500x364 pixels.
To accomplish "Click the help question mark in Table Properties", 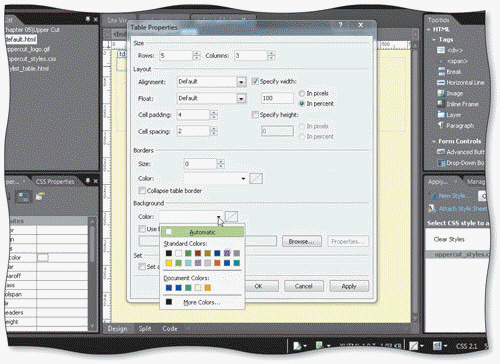I will [x=340, y=25].
